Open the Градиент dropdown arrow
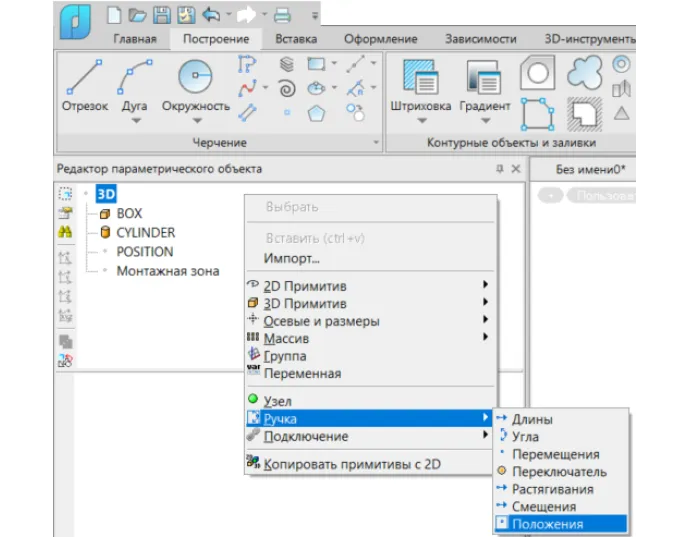Viewport: 688px width, 537px height. click(x=485, y=121)
